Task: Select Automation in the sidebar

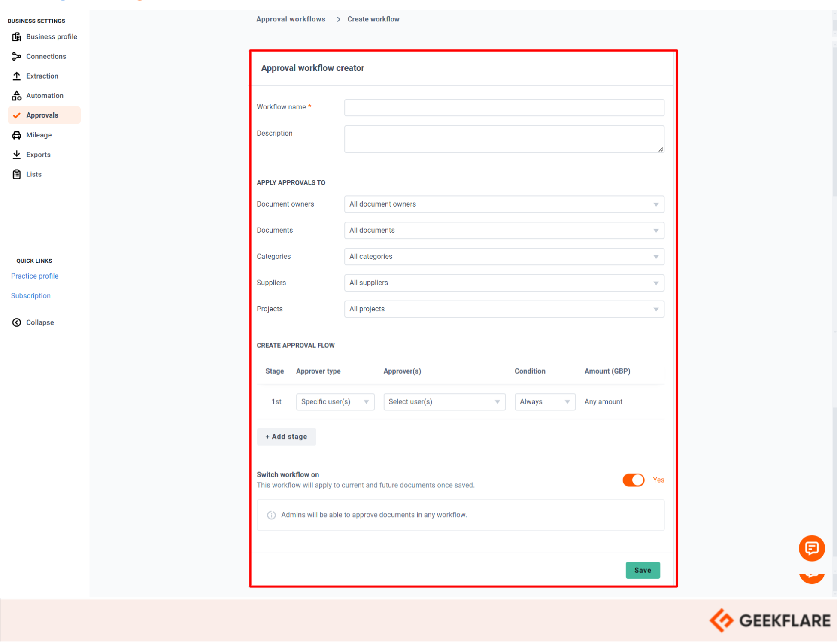Action: tap(45, 96)
